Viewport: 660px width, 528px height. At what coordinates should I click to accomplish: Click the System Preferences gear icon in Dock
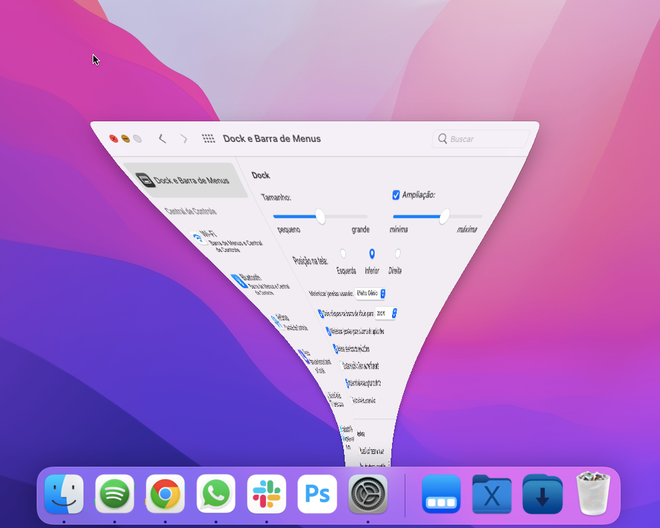[x=368, y=494]
